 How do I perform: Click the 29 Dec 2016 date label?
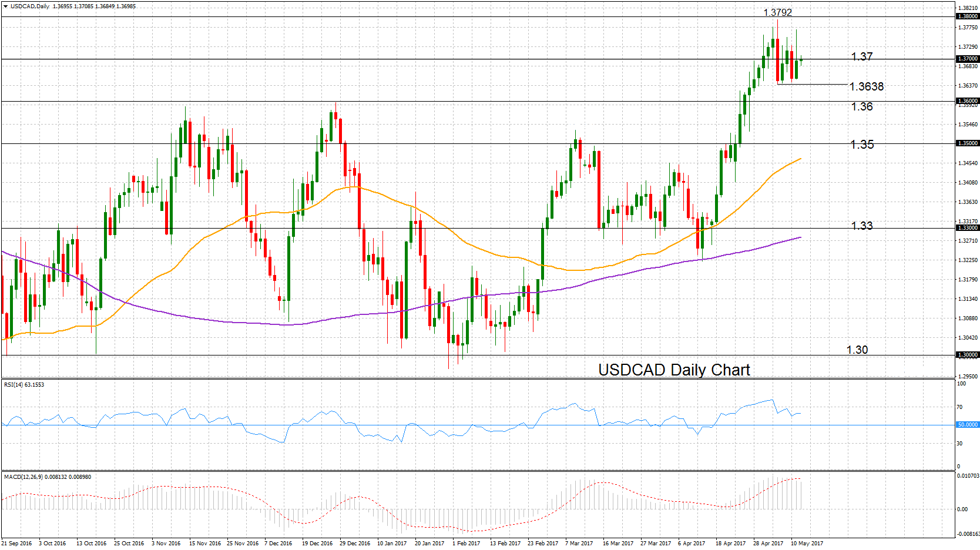tap(355, 544)
